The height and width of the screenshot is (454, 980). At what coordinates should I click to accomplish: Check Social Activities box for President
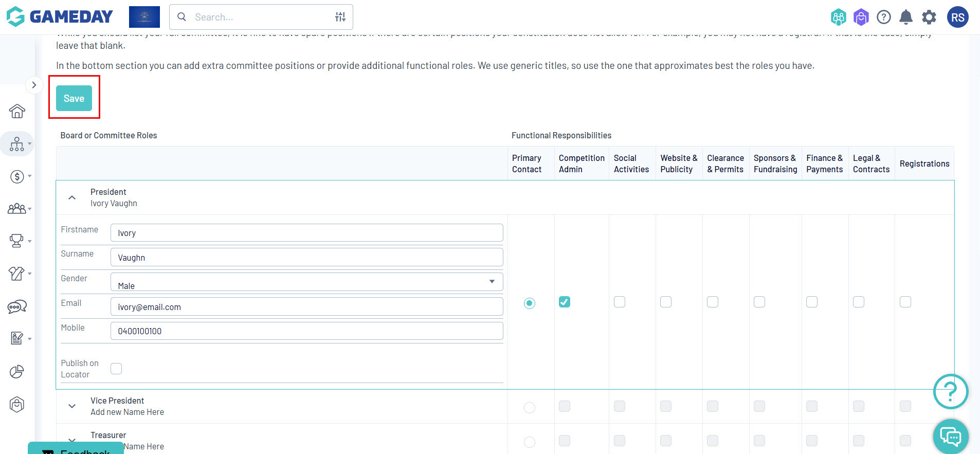point(620,302)
